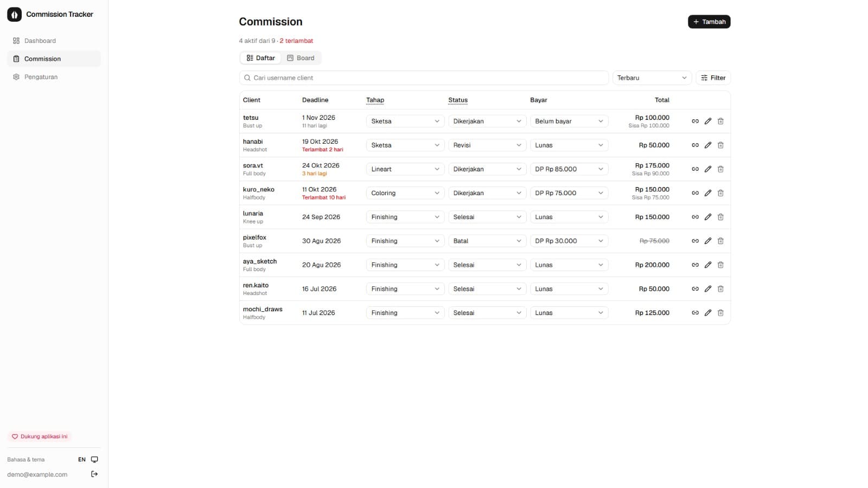The height and width of the screenshot is (488, 868).
Task: Click the monitor theme icon
Action: [94, 459]
